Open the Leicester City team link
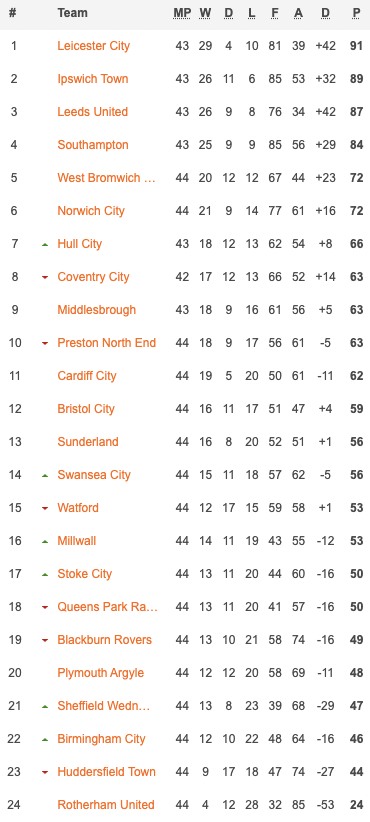The image size is (370, 822). point(94,46)
